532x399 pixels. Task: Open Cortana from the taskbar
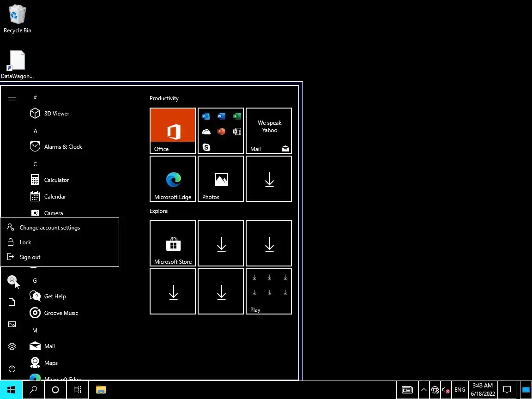point(55,390)
